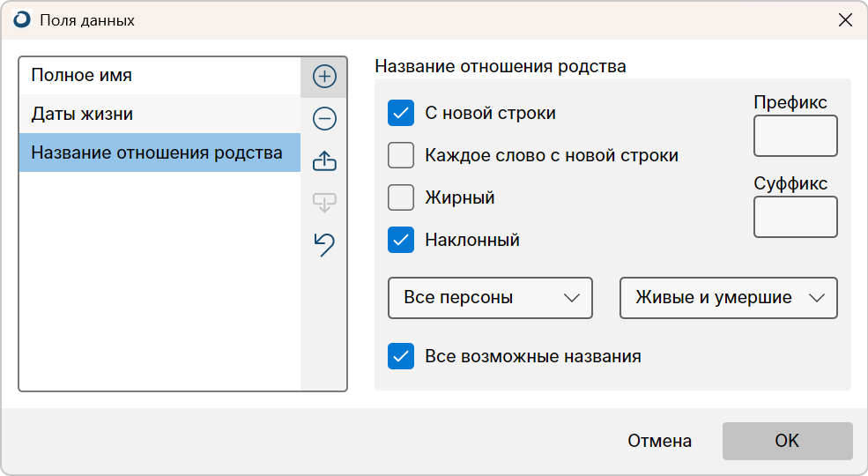This screenshot has width=868, height=476.
Task: Move selected field up in list
Action: (x=324, y=160)
